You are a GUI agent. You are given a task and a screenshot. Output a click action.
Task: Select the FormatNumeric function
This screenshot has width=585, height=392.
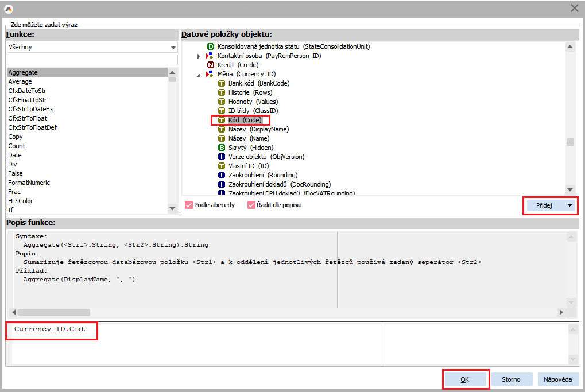(x=29, y=183)
